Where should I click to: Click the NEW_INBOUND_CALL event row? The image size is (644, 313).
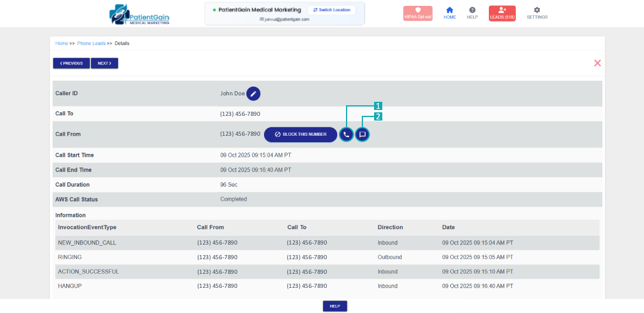327,243
